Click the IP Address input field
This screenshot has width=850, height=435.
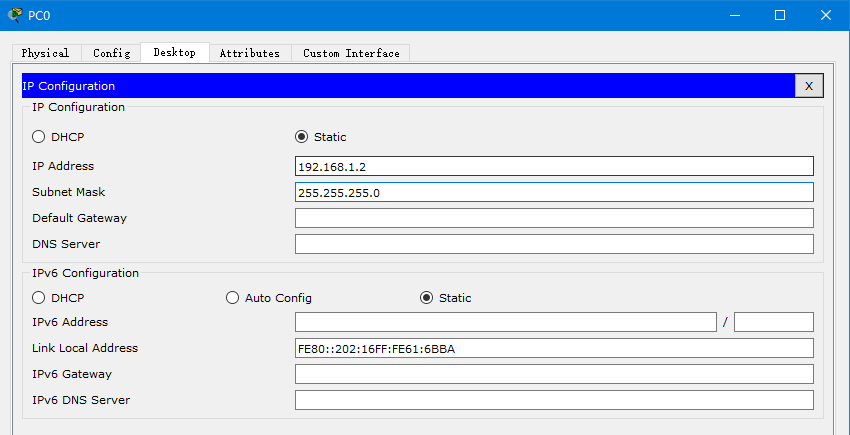click(554, 166)
